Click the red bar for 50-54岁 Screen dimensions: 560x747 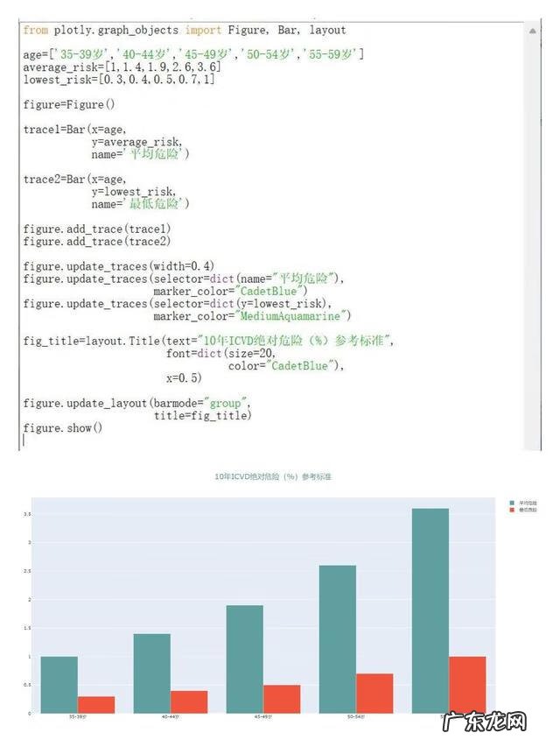[x=374, y=693]
